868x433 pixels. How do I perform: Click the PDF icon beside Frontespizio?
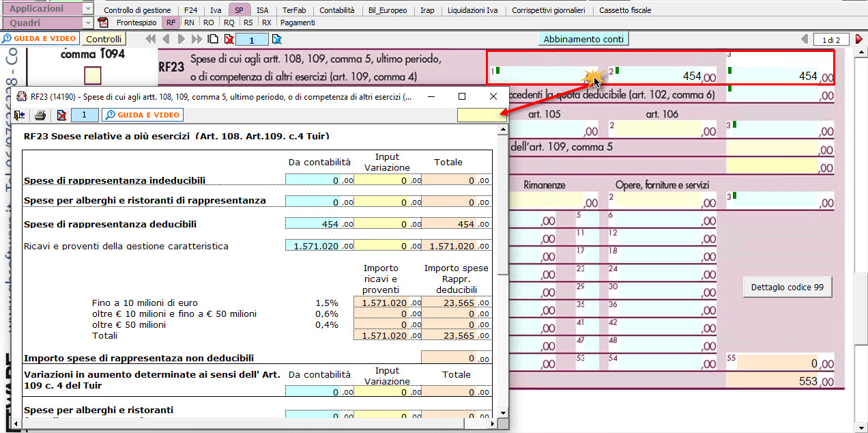click(x=104, y=23)
